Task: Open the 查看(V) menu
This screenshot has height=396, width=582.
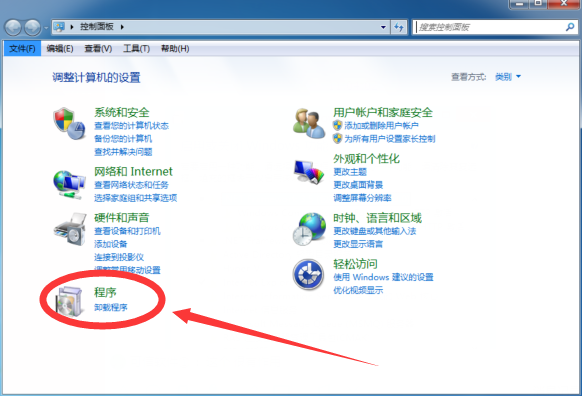Action: (x=98, y=49)
